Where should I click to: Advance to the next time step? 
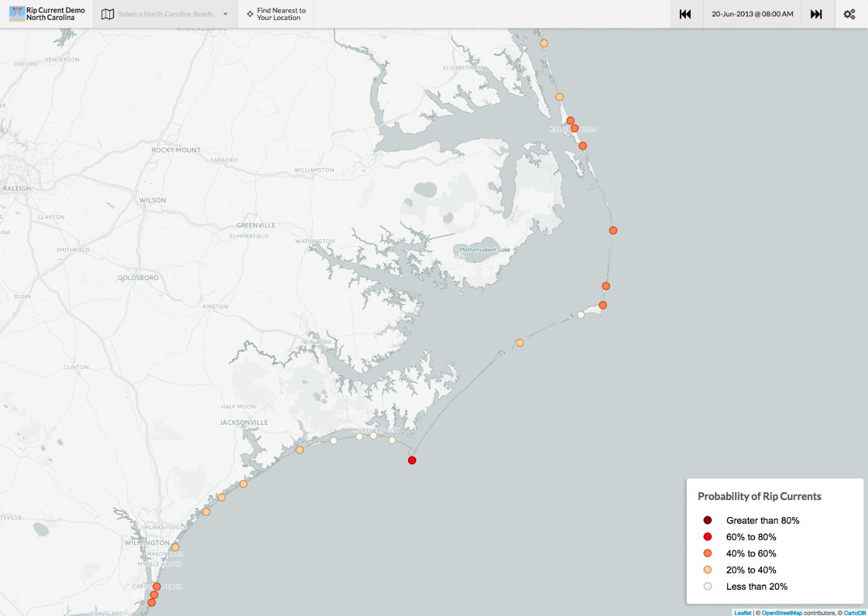click(816, 14)
